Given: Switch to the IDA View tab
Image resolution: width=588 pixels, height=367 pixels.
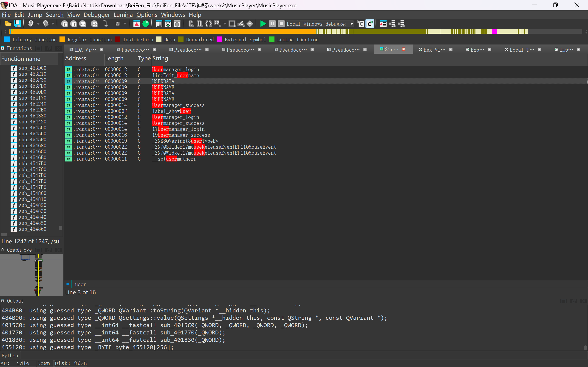Looking at the screenshot, I should pyautogui.click(x=85, y=50).
